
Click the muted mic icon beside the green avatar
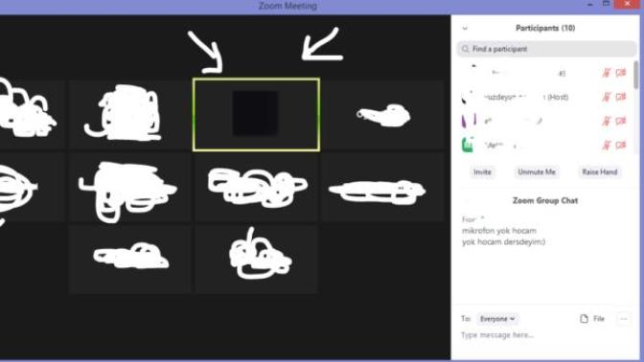pyautogui.click(x=607, y=145)
